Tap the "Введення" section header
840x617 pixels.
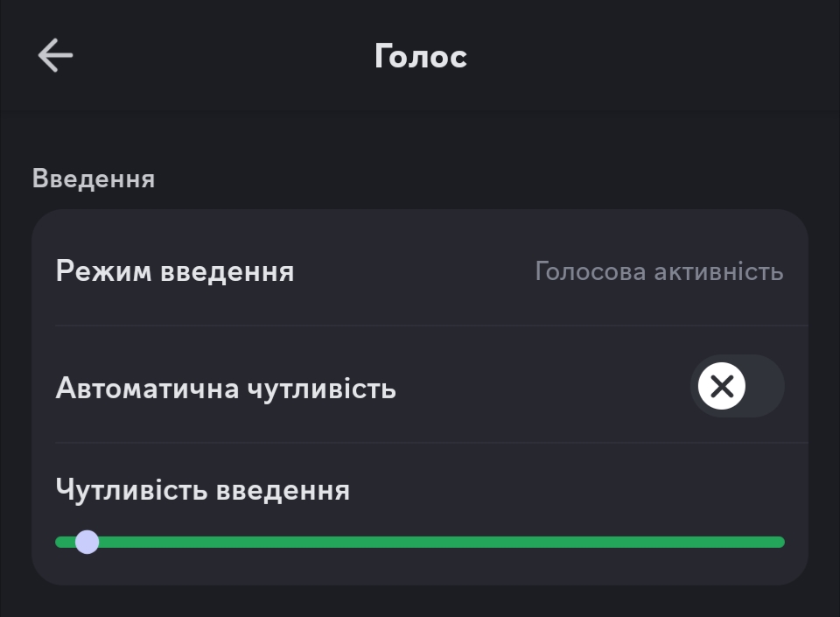94,179
